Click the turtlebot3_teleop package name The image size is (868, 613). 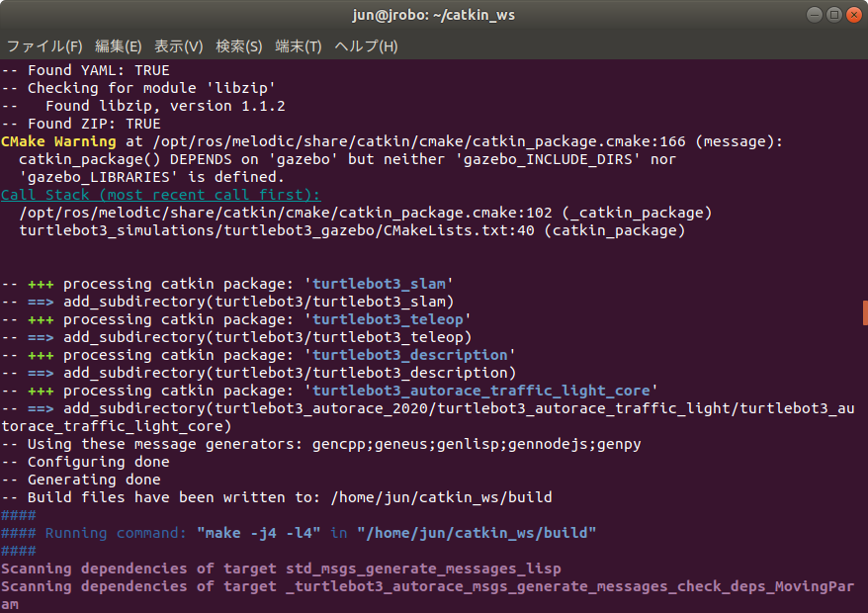pyautogui.click(x=388, y=319)
